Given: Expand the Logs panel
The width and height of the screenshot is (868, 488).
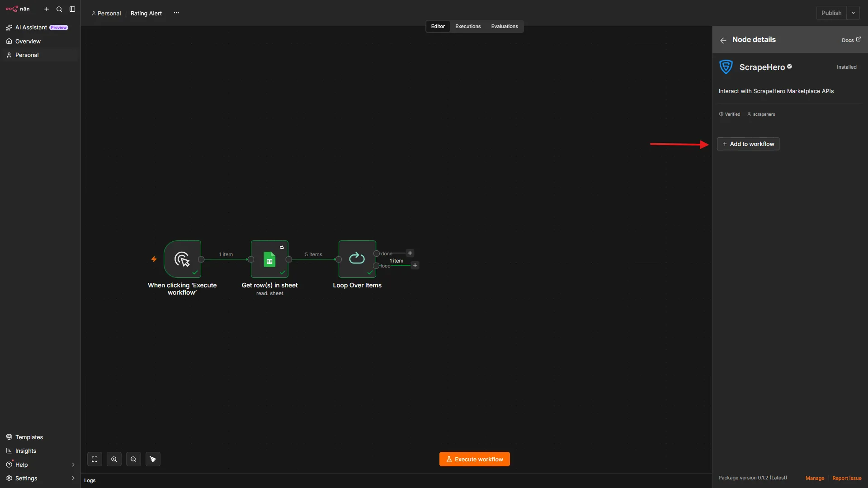Looking at the screenshot, I should coord(90,480).
